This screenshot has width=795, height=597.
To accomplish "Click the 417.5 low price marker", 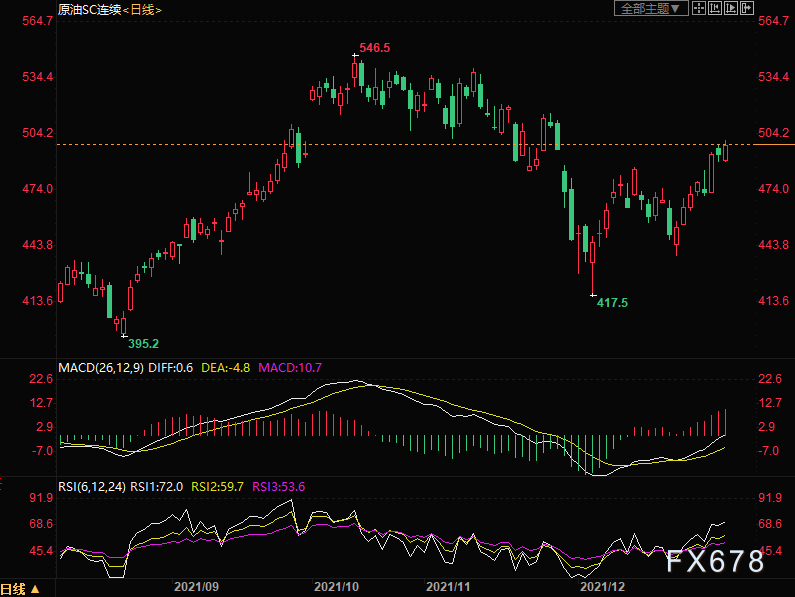I will tap(612, 303).
